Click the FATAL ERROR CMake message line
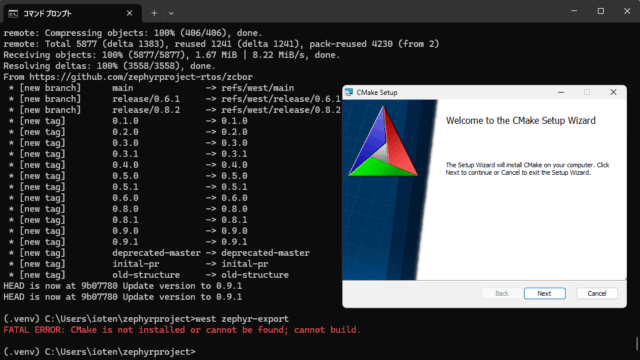 [182, 330]
